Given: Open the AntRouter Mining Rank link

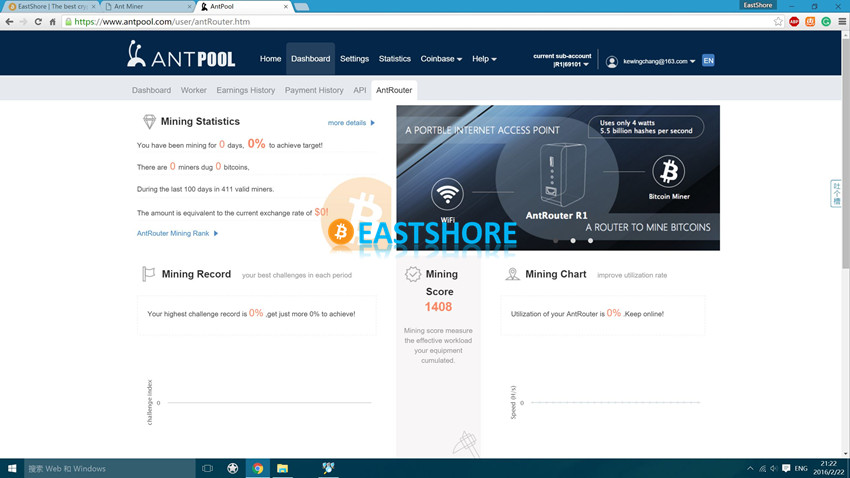Looking at the screenshot, I should tap(177, 233).
